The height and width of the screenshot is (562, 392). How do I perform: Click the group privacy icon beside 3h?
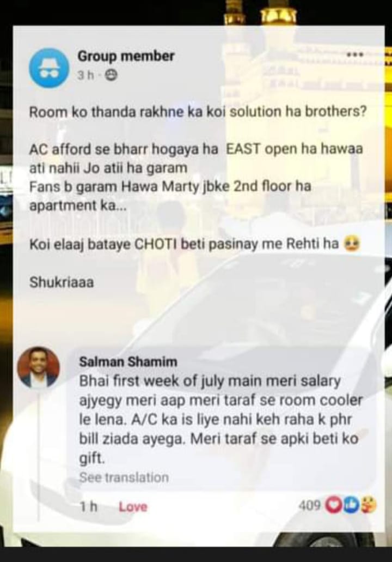pyautogui.click(x=112, y=76)
